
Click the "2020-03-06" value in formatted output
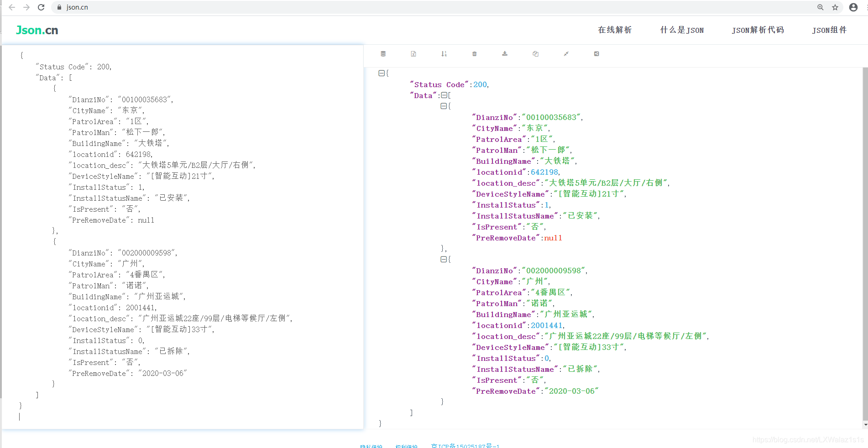571,391
